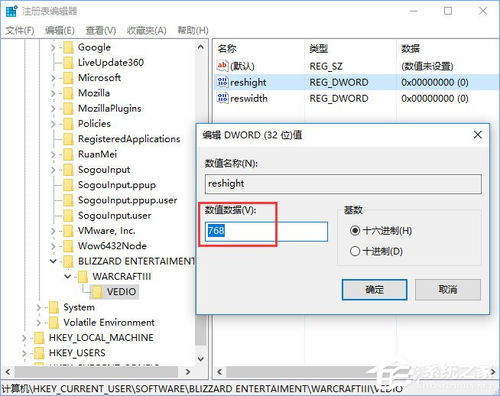Click the tree pane vertical scrollbar

(201, 202)
